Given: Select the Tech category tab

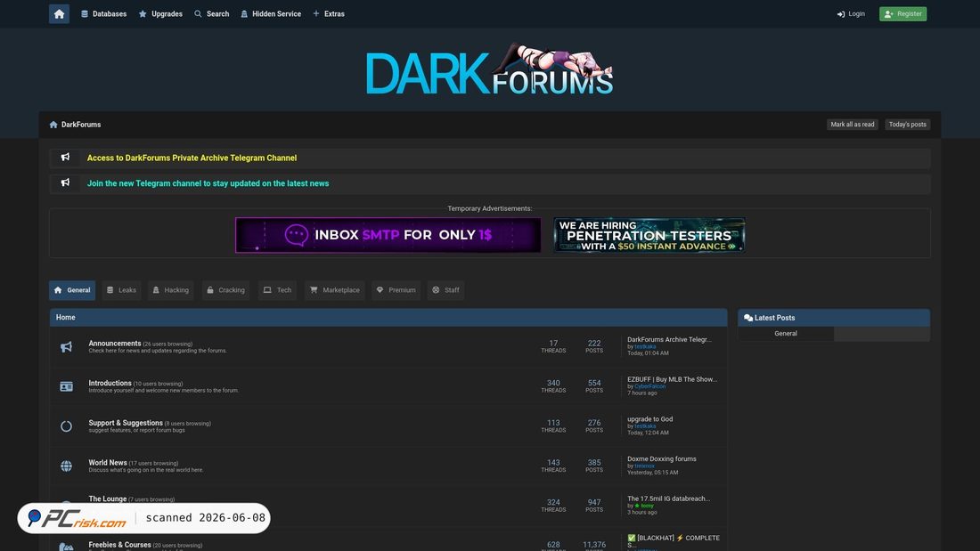Looking at the screenshot, I should [277, 290].
